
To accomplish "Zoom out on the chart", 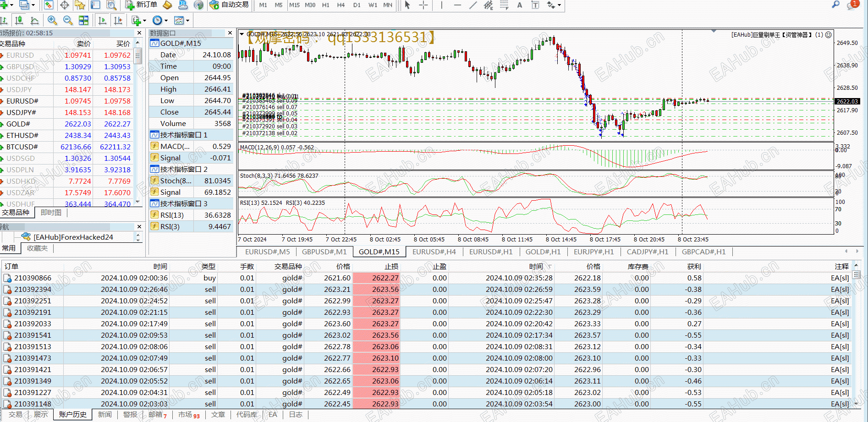I will pos(68,21).
